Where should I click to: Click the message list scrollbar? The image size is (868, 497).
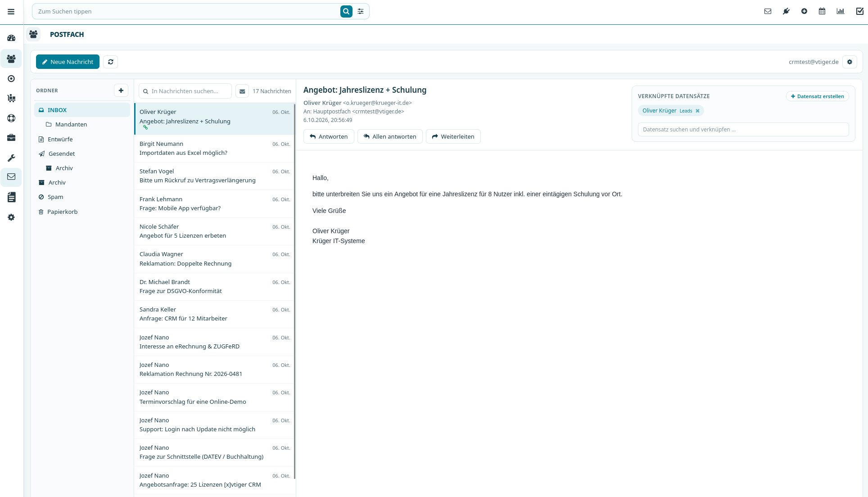pyautogui.click(x=294, y=291)
